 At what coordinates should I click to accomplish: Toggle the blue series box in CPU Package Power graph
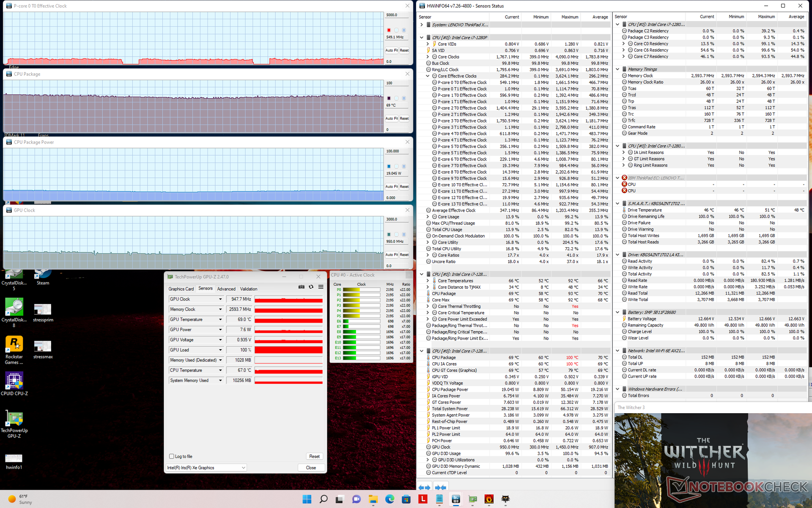pyautogui.click(x=389, y=166)
